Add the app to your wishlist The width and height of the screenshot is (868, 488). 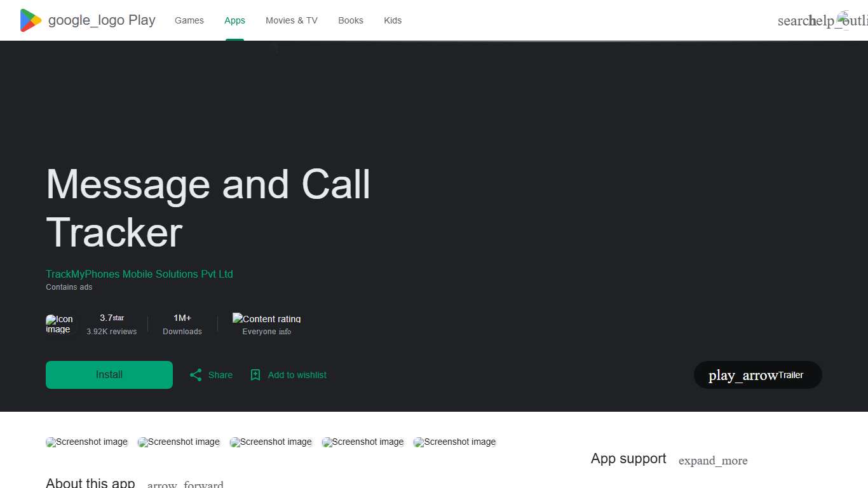click(x=288, y=375)
